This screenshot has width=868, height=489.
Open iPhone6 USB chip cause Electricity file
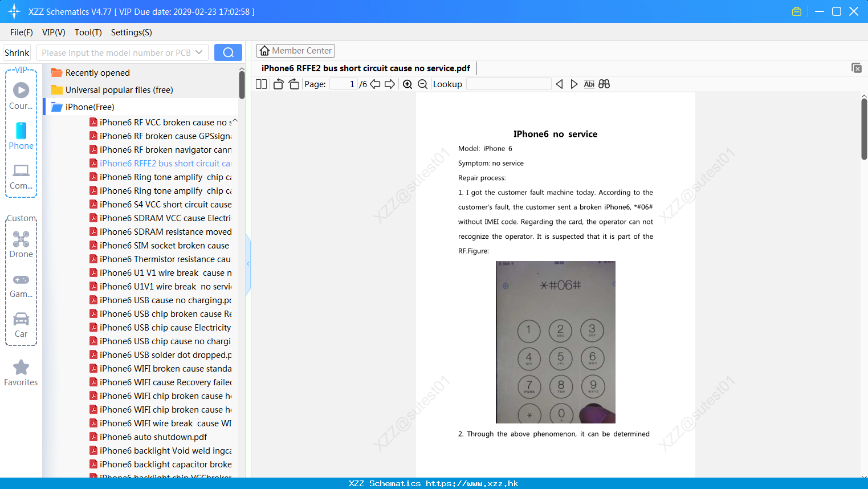(161, 328)
